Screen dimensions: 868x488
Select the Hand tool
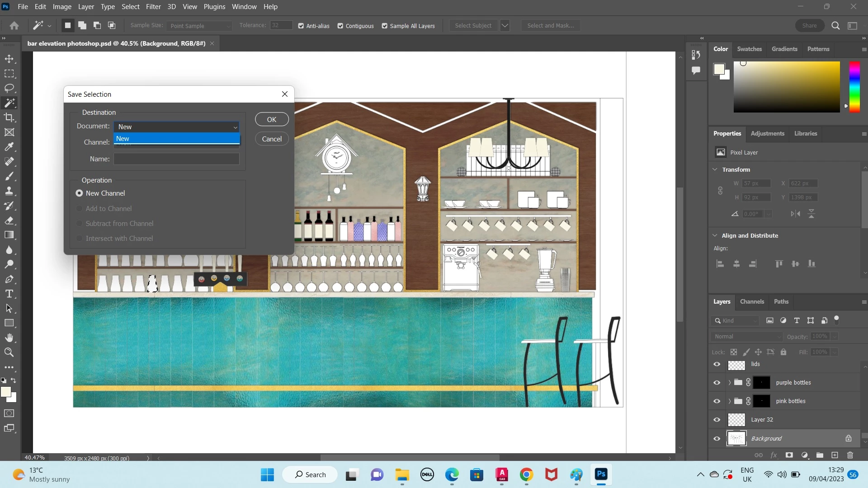[9, 338]
